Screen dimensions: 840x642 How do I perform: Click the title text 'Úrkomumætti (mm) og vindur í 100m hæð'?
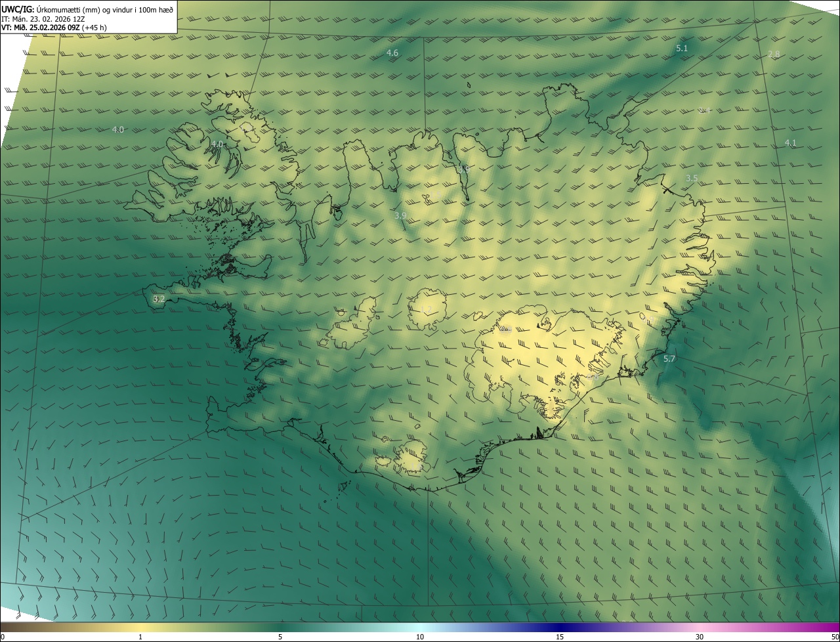pyautogui.click(x=104, y=9)
